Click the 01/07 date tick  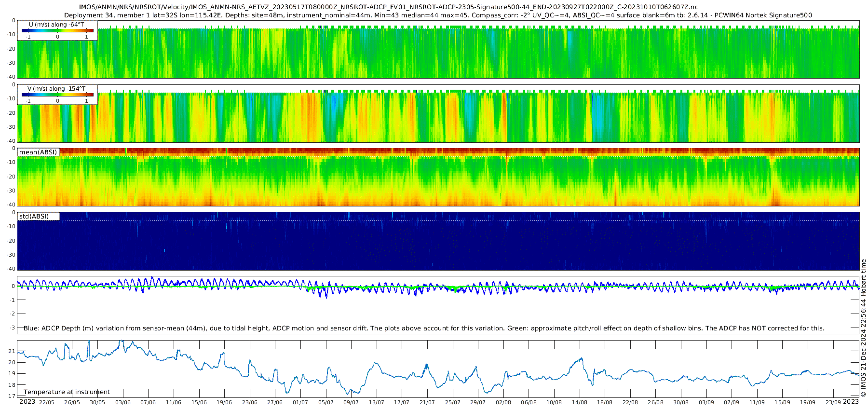pos(300,402)
